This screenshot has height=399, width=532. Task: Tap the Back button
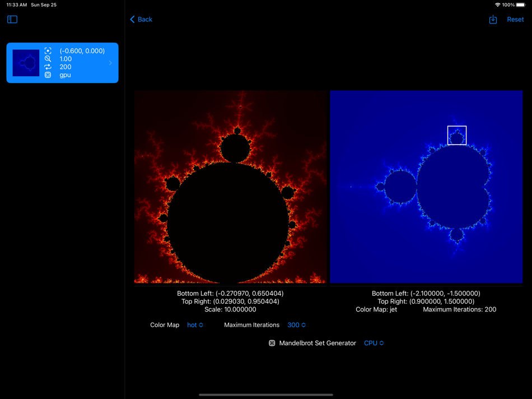pyautogui.click(x=141, y=20)
